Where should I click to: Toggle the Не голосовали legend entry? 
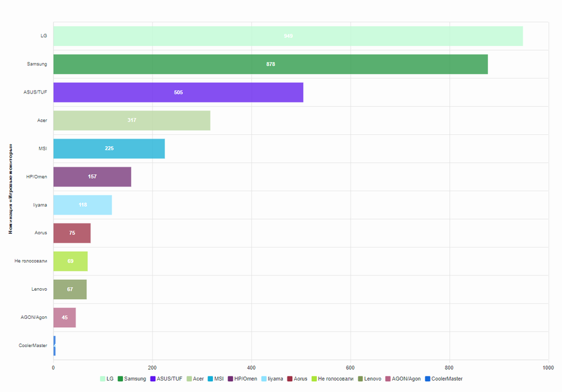pyautogui.click(x=333, y=379)
